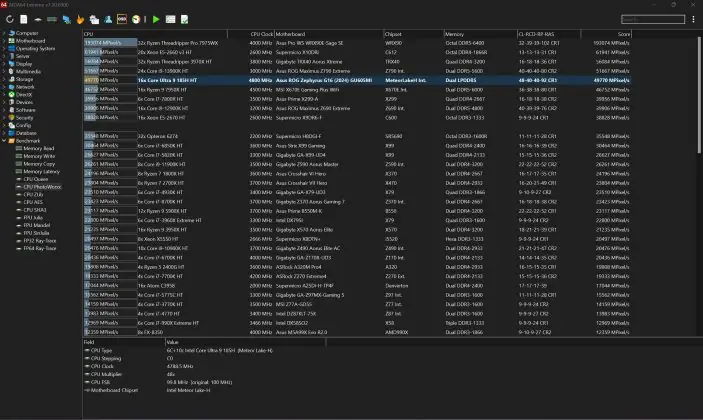Click the document with checkmark toolbar icon

184,19
